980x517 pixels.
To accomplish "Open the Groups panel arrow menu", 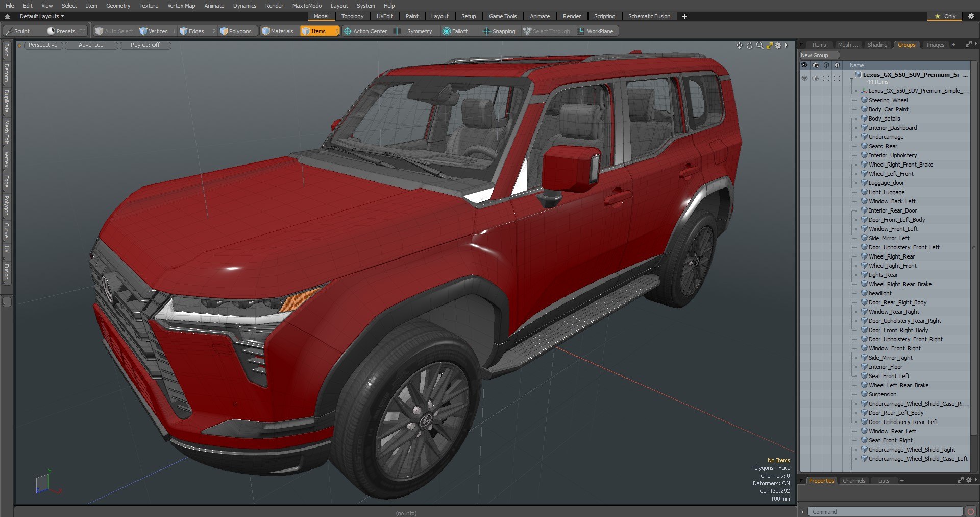I will click(x=976, y=45).
